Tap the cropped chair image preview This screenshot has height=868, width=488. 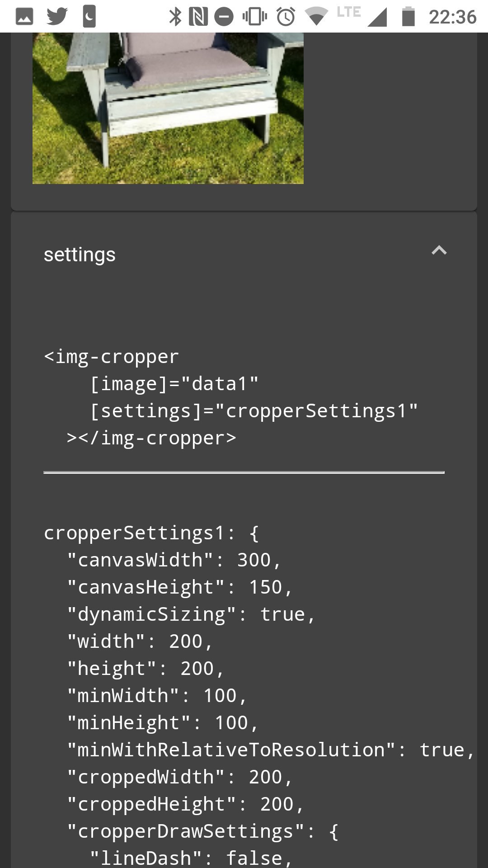[x=168, y=108]
